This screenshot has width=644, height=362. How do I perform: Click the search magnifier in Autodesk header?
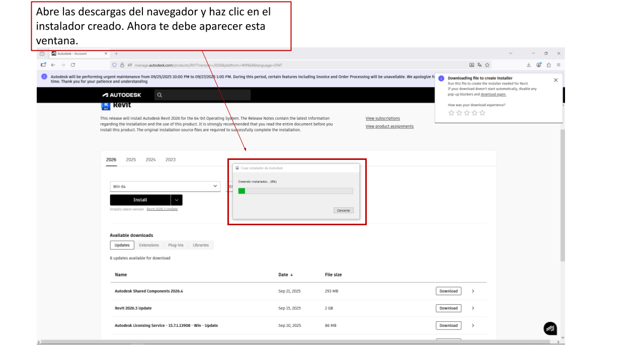[159, 95]
